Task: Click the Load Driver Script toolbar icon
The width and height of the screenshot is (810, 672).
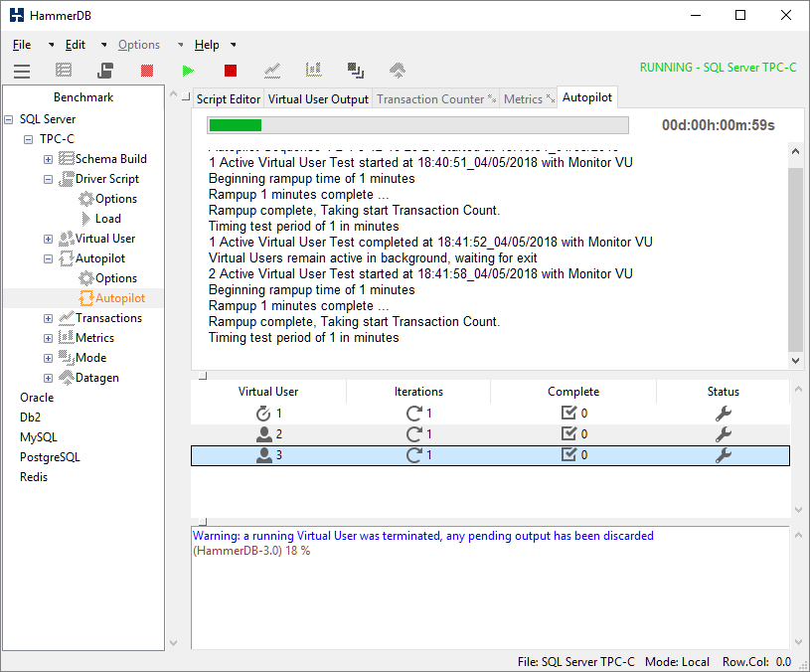Action: coord(105,70)
